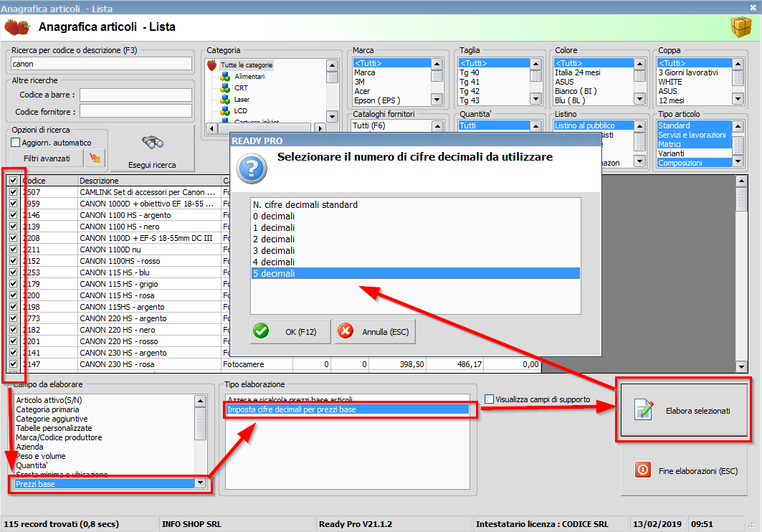This screenshot has height=532, width=762.
Task: Uncheck the row for CANON 1000D + obiettivo
Action: click(13, 203)
